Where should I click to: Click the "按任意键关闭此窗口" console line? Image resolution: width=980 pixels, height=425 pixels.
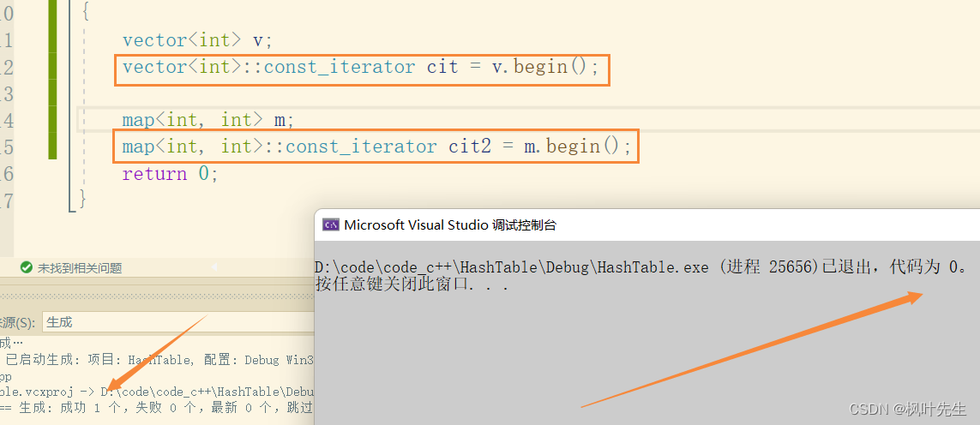[412, 284]
